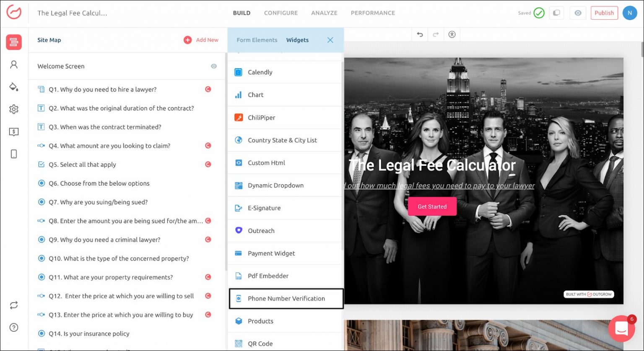Image resolution: width=644 pixels, height=351 pixels.
Task: Open the settings gear in left sidebar
Action: [14, 109]
